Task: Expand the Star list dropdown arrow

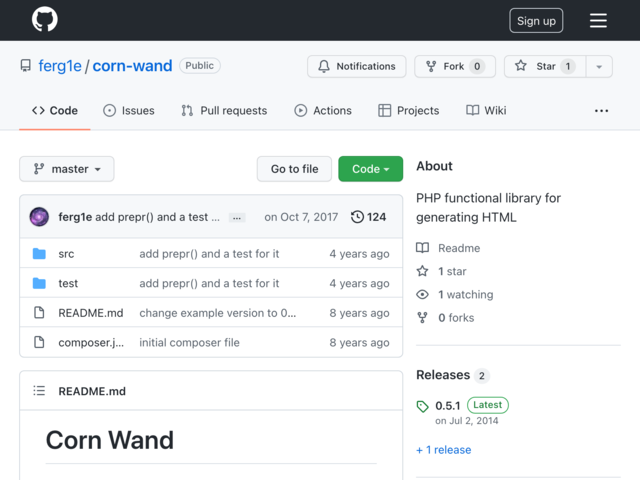Action: coord(599,67)
